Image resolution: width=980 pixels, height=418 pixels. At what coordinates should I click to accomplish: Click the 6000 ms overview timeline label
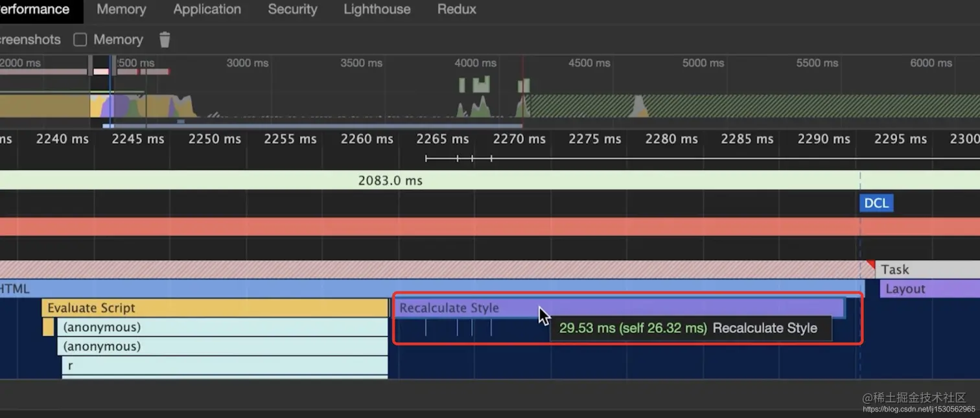(931, 63)
